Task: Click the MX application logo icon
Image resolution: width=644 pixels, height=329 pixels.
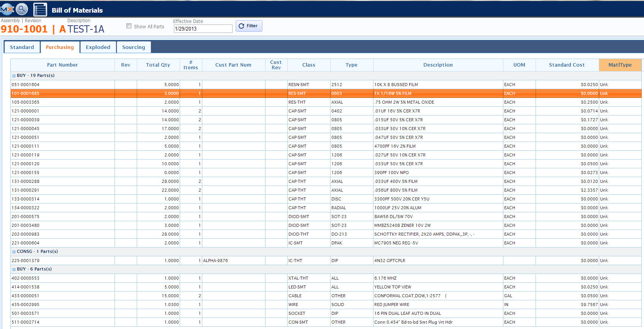Action: coord(7,9)
